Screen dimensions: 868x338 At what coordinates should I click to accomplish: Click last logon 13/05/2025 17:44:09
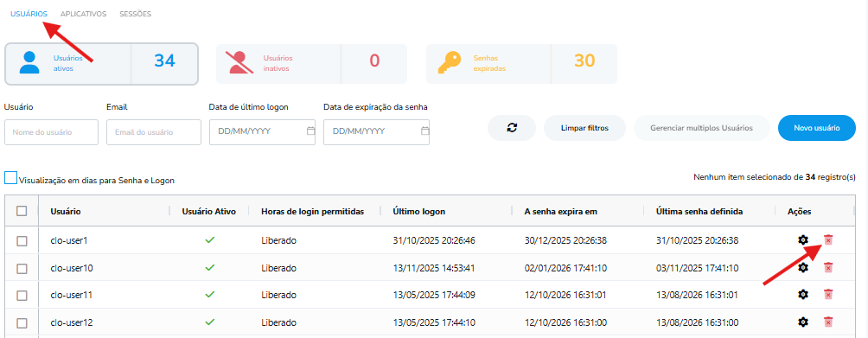tap(434, 296)
